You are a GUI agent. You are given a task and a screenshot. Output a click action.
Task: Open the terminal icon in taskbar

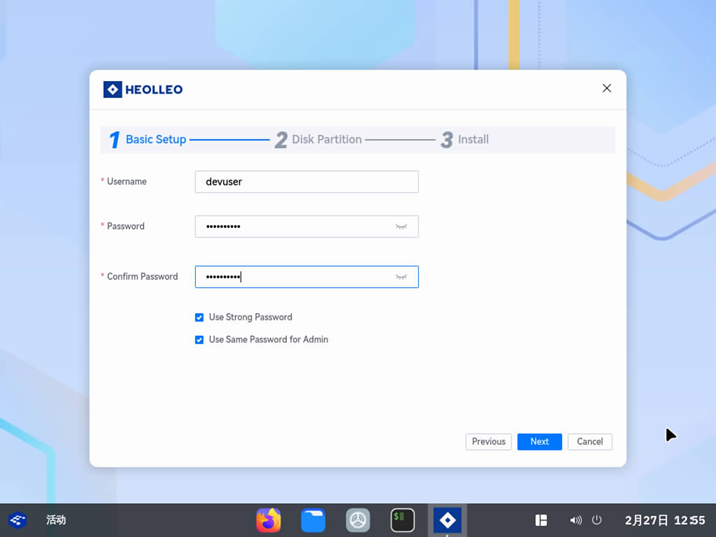click(x=402, y=520)
